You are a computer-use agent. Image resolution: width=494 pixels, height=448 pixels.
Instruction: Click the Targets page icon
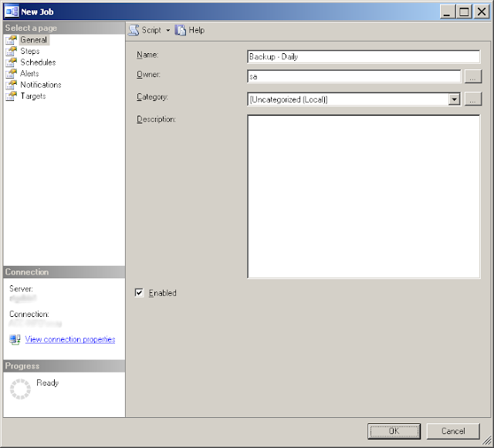coord(11,96)
